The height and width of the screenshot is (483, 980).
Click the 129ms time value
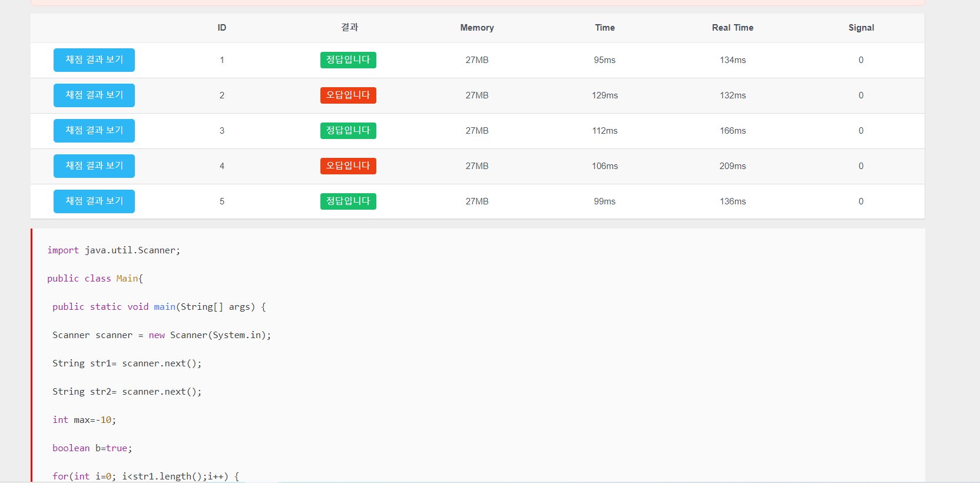tap(605, 95)
